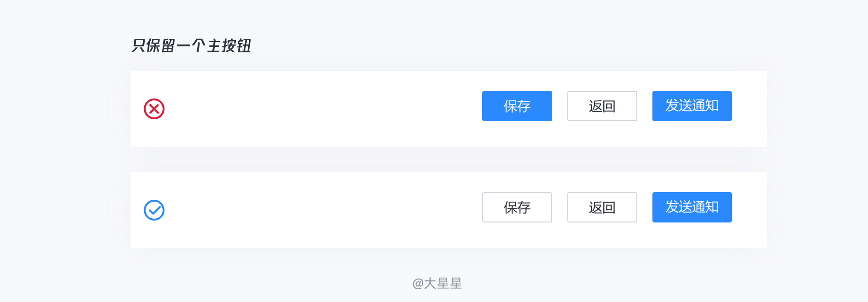Choose the secondary-style 保存 in second card
Image resolution: width=868 pixels, height=302 pixels.
pos(517,207)
